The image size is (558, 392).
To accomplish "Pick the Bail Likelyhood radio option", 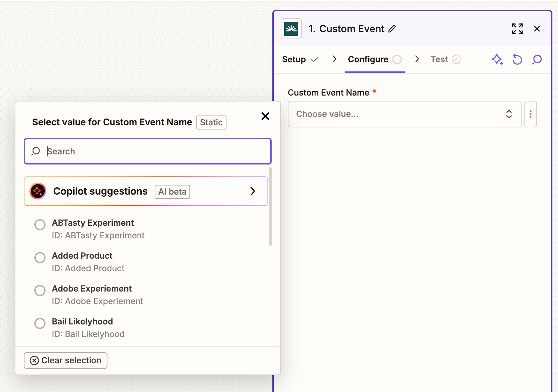I will 40,323.
